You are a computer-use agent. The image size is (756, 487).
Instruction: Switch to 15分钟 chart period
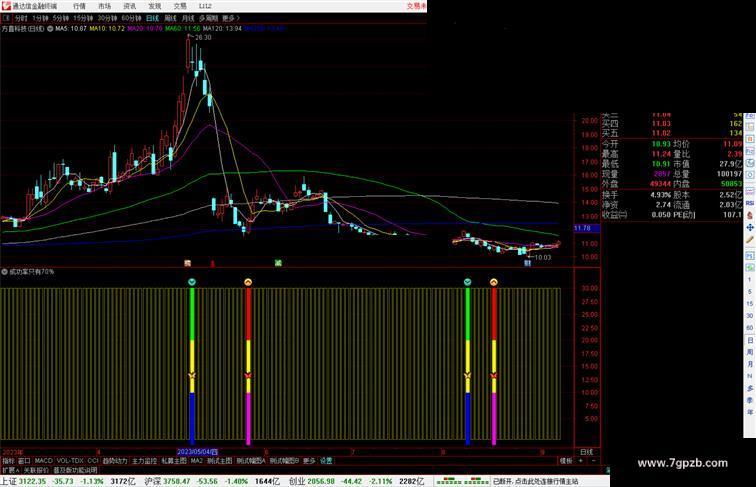83,18
